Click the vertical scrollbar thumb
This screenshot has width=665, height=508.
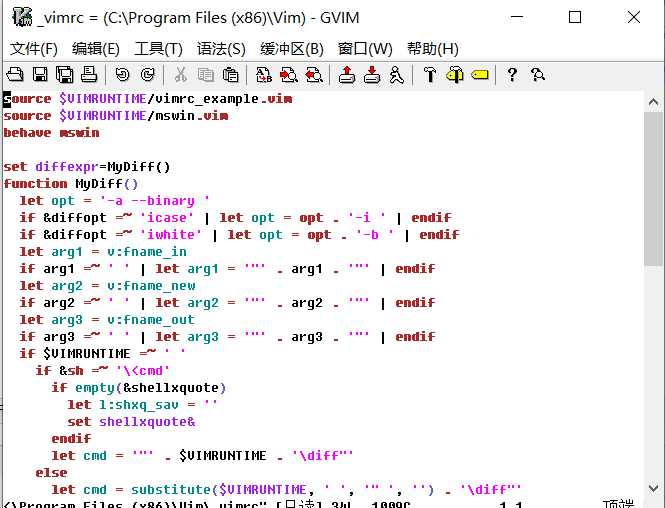pyautogui.click(x=654, y=189)
